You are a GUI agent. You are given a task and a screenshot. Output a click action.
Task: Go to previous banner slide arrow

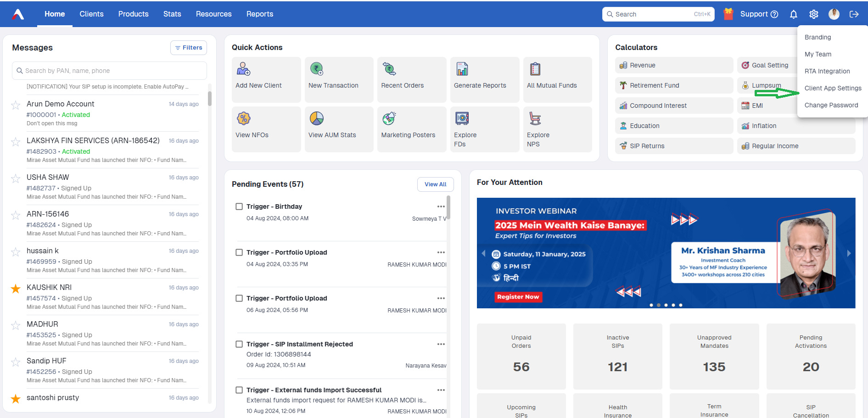click(x=483, y=253)
